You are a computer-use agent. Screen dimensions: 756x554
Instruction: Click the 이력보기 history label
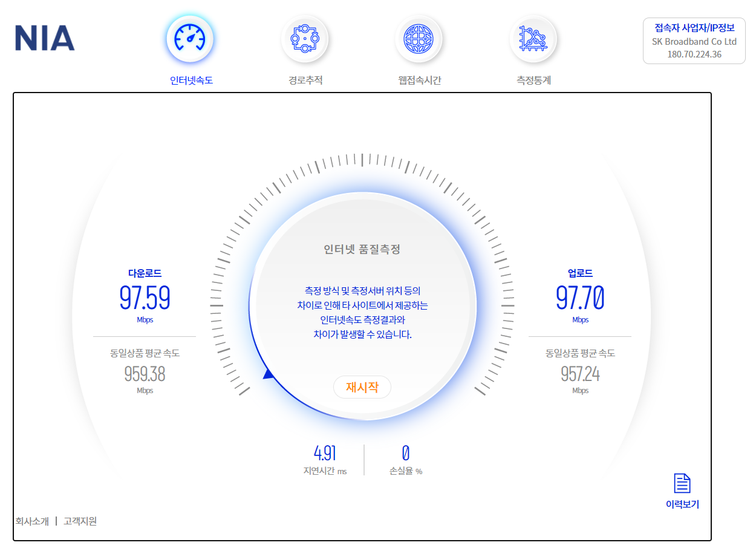682,504
